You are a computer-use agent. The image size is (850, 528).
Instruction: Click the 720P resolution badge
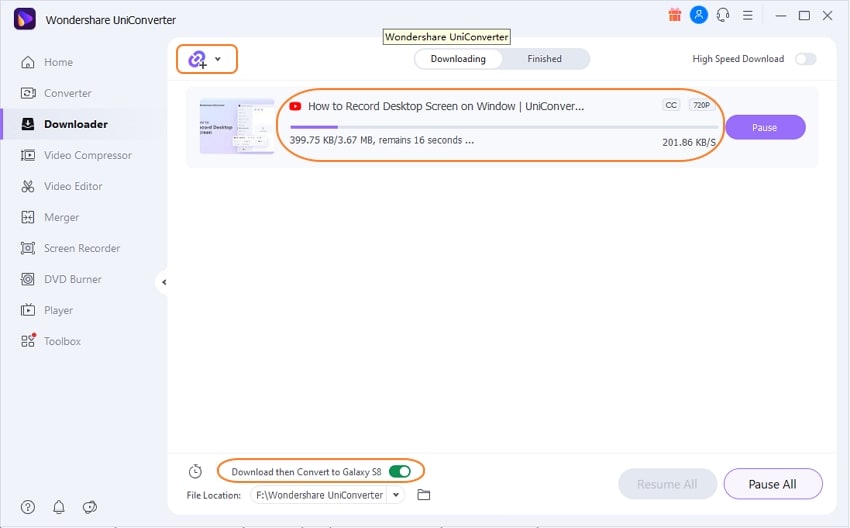coord(701,105)
